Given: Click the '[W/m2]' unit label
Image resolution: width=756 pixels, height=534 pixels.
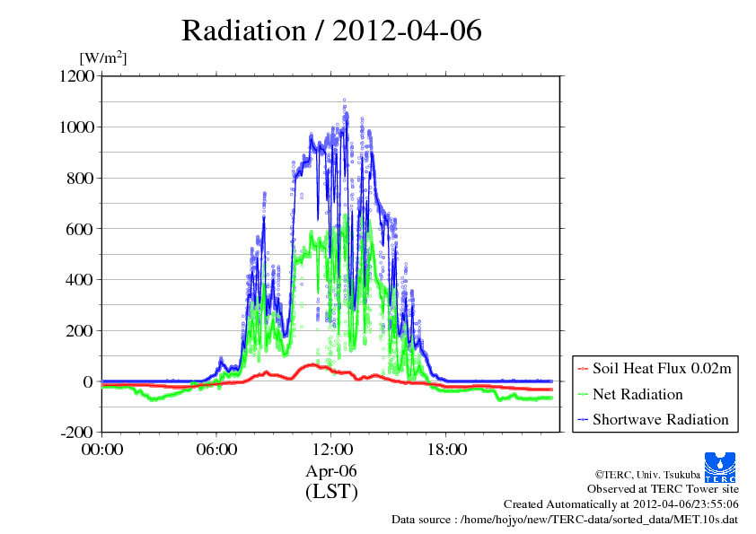Looking at the screenshot, I should pyautogui.click(x=102, y=57).
